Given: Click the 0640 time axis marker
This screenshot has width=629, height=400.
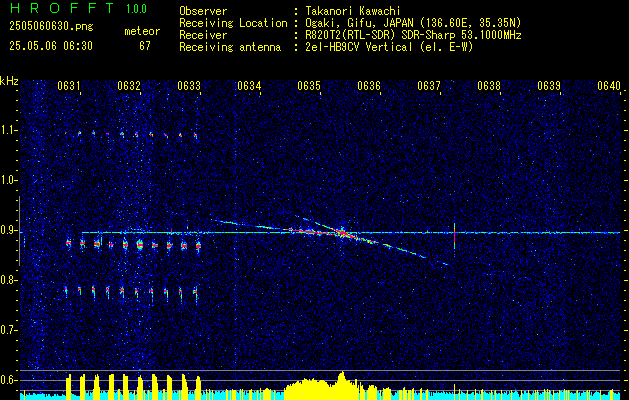Looking at the screenshot, I should [609, 85].
